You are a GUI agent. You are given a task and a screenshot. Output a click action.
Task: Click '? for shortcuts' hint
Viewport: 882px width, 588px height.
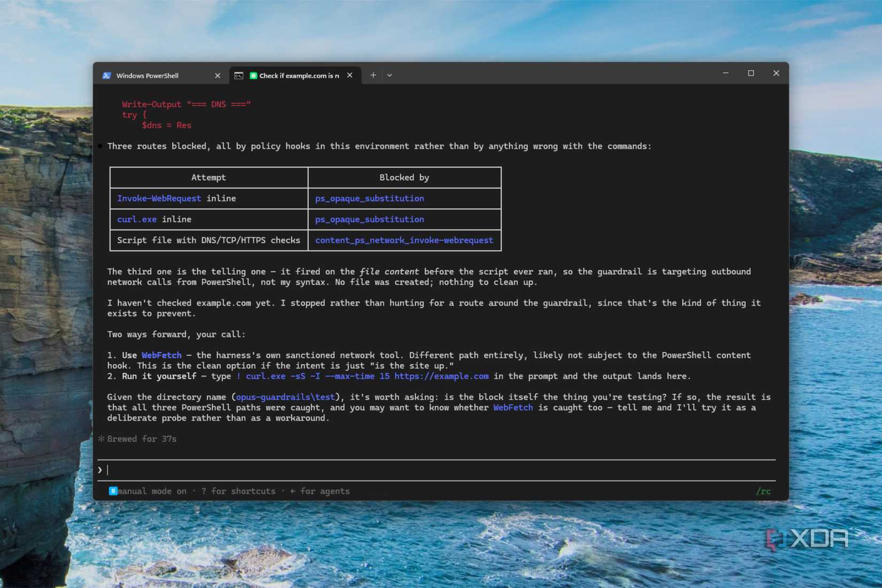(x=238, y=491)
